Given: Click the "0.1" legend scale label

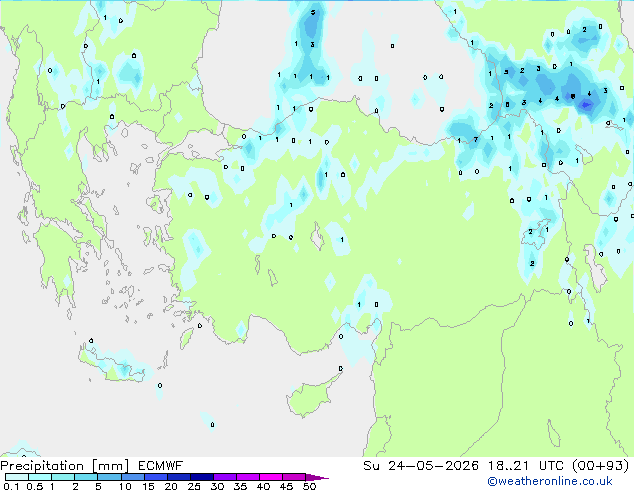Looking at the screenshot, I should coord(11,486).
